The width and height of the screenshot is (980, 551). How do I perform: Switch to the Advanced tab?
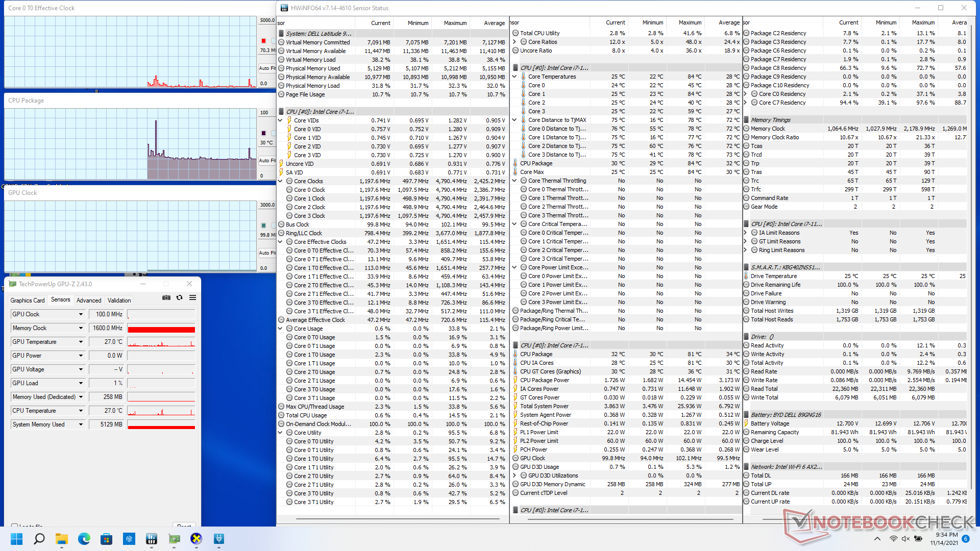[89, 300]
